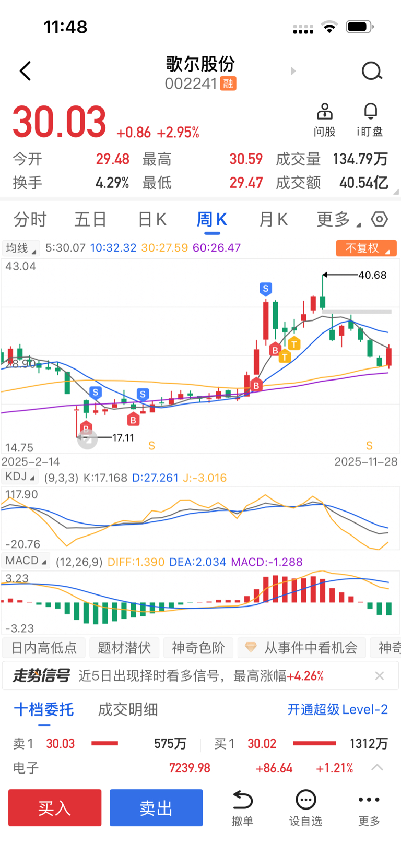
Task: Open the search magnifier icon
Action: pos(372,71)
